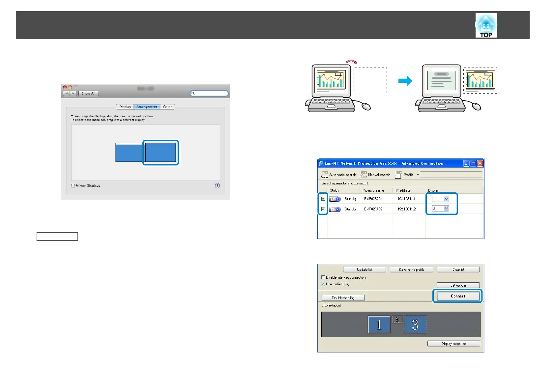Viewport: 555px width, 392px height.
Task: Open the Display dropdown for EMP02FAC1
Action: coord(446,199)
